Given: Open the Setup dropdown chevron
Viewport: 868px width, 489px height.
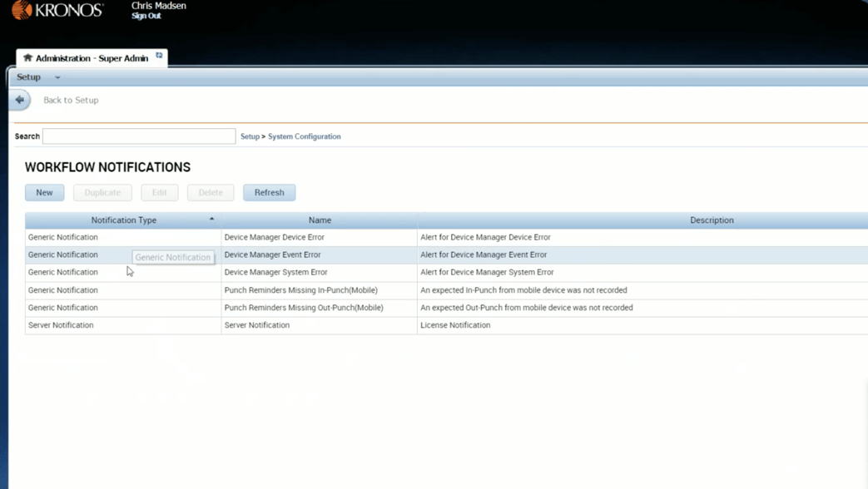Looking at the screenshot, I should point(57,77).
